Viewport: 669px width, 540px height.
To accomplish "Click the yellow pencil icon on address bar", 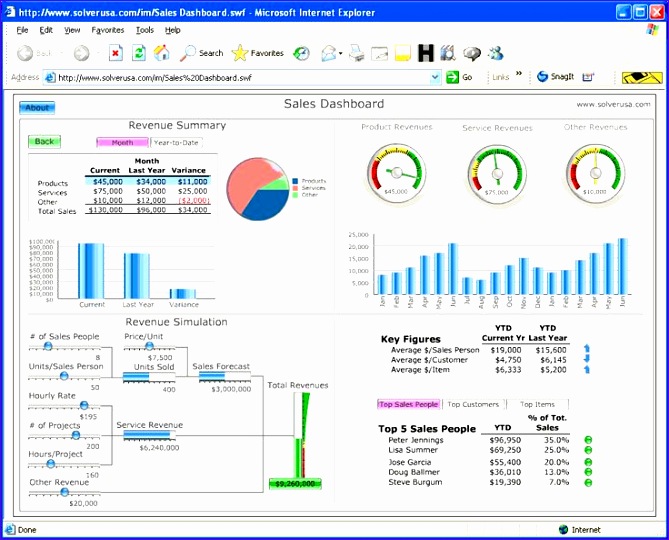I will coord(642,78).
